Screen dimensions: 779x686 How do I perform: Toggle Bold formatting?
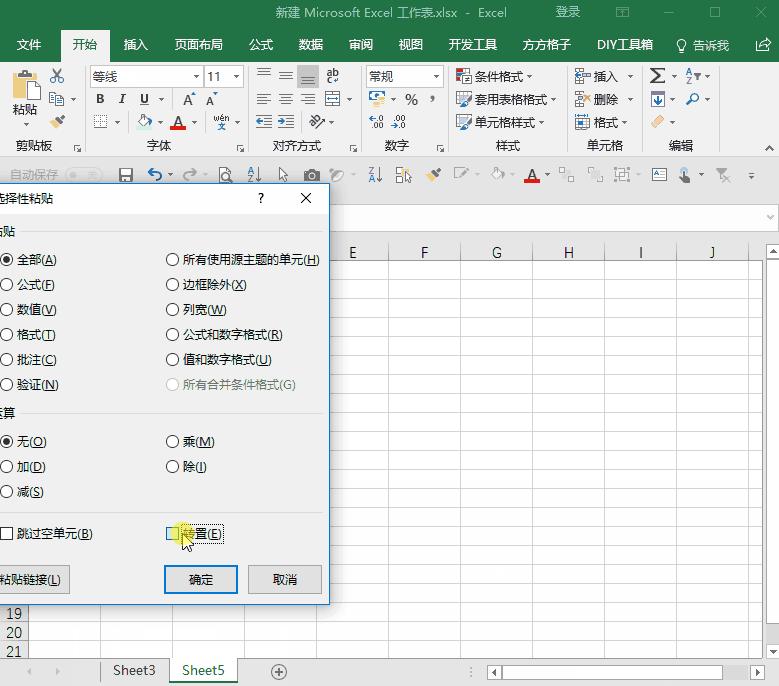[100, 99]
